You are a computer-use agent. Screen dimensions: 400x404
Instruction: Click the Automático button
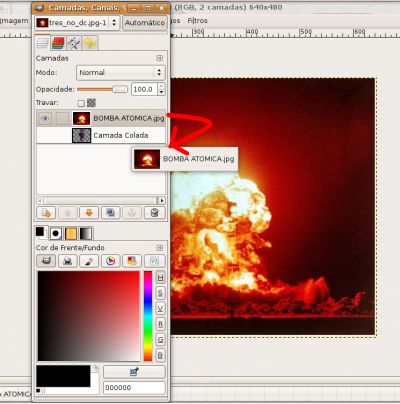[x=145, y=23]
